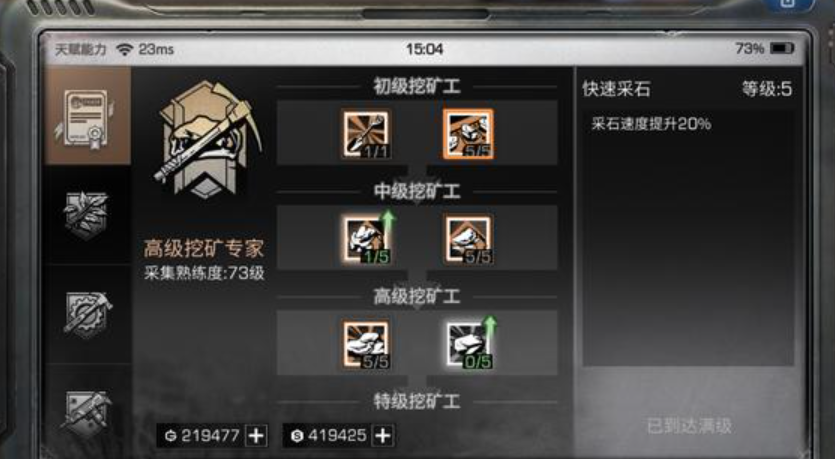
Task: Upgrade the 1/5 skill under 中级挖矿工
Action: pos(367,239)
